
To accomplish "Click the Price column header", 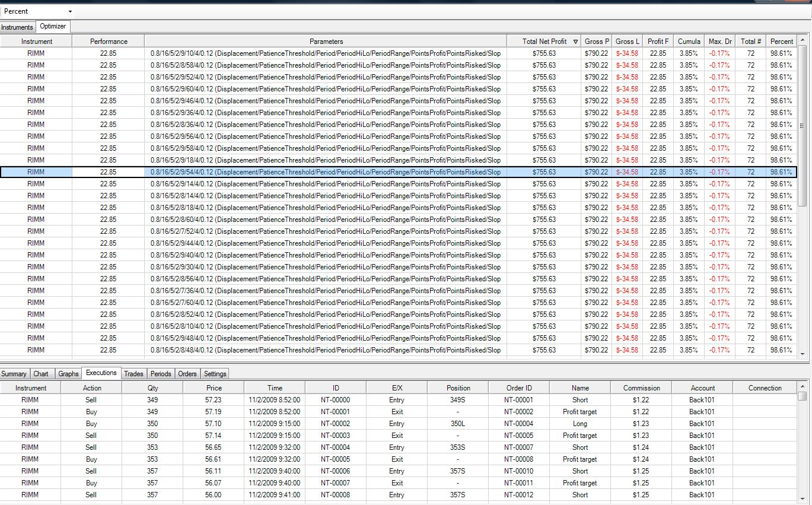I will (x=214, y=388).
